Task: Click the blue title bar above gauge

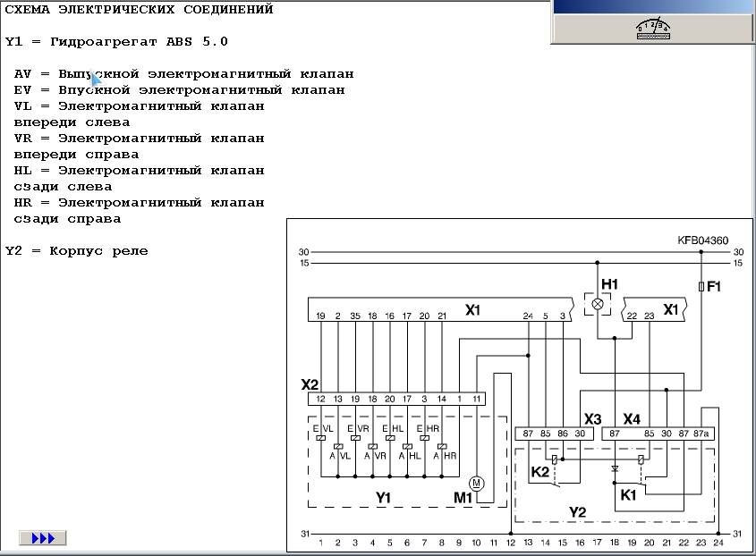Action: [653, 7]
